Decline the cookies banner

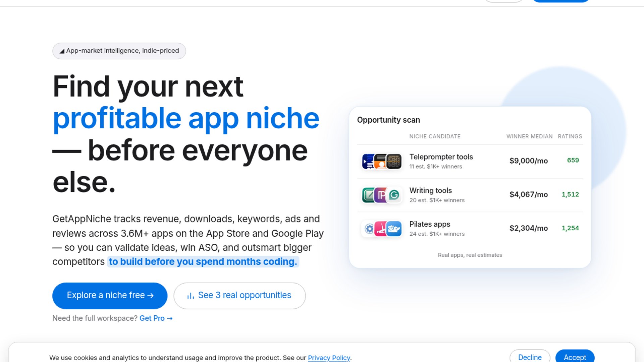[530, 357]
